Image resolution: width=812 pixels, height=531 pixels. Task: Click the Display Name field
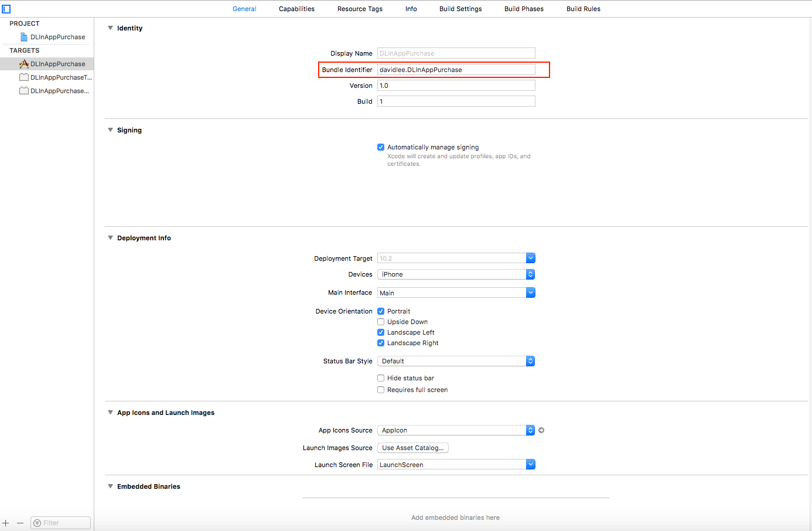[x=456, y=53]
